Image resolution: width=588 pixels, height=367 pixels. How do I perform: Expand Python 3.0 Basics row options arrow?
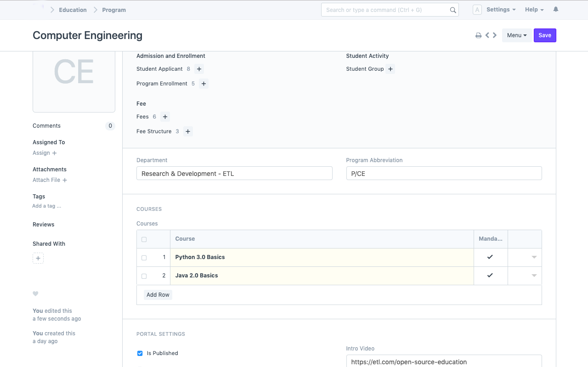click(534, 257)
